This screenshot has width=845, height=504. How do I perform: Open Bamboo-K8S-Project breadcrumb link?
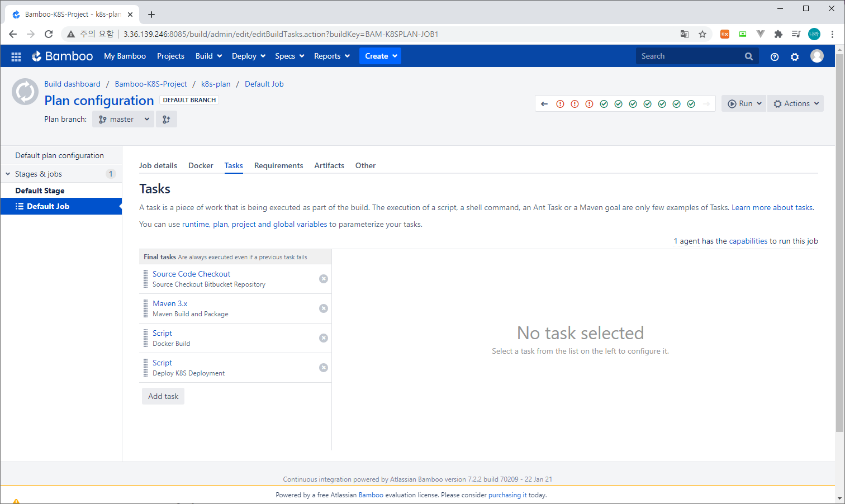coord(151,84)
